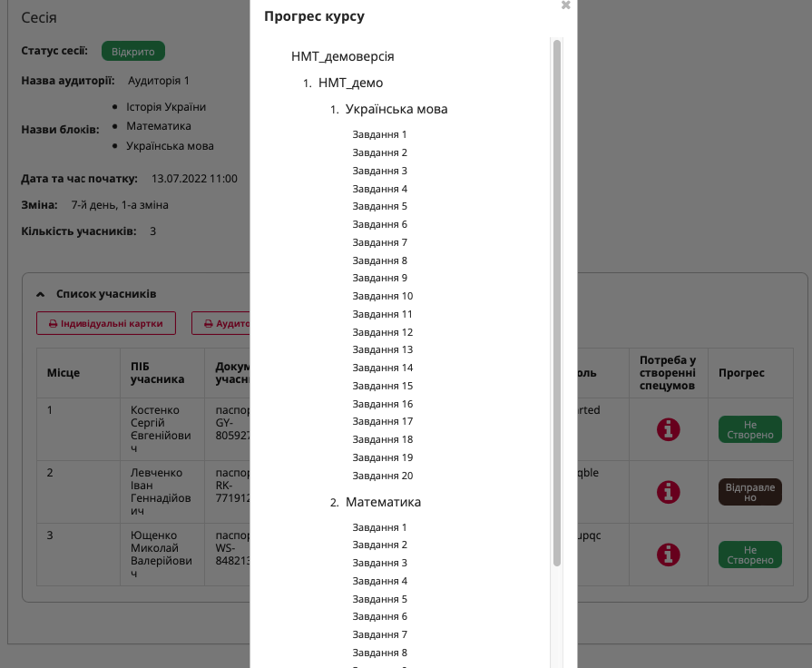Image resolution: width=812 pixels, height=668 pixels.
Task: View accommodations info for Костенко Сергій
Action: (x=669, y=429)
